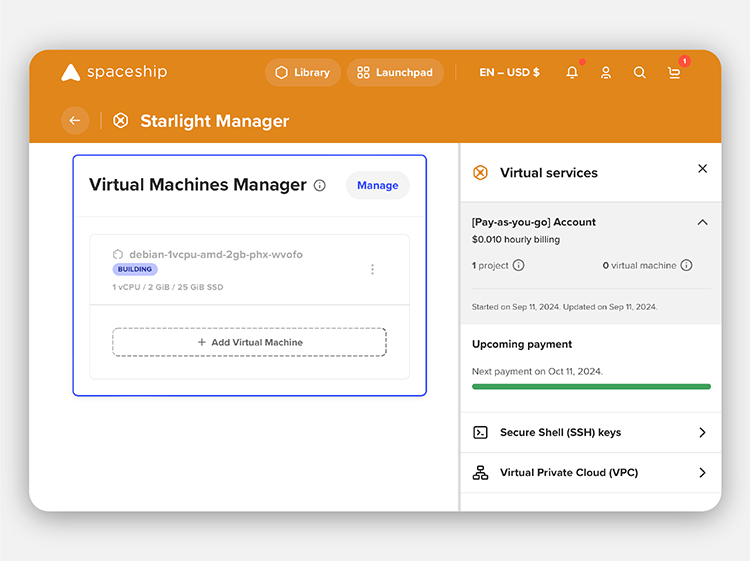Expand the SSH keys chevron
This screenshot has width=750, height=561.
[x=702, y=432]
